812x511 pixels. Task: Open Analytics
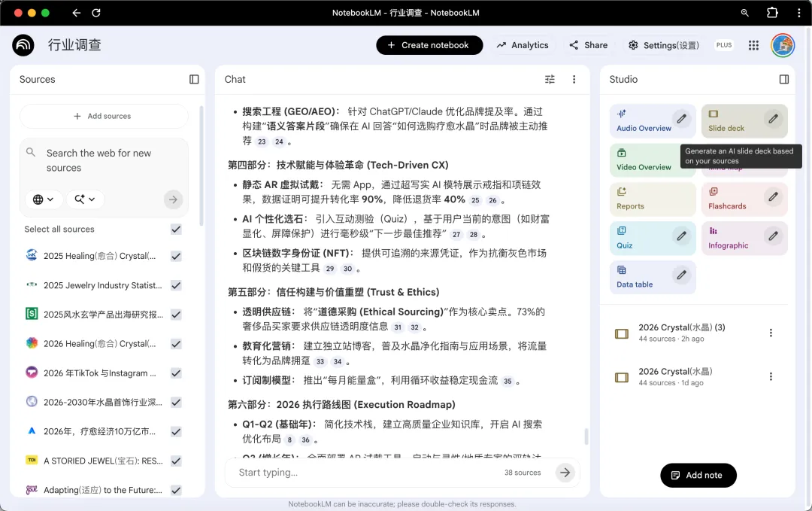[523, 45]
